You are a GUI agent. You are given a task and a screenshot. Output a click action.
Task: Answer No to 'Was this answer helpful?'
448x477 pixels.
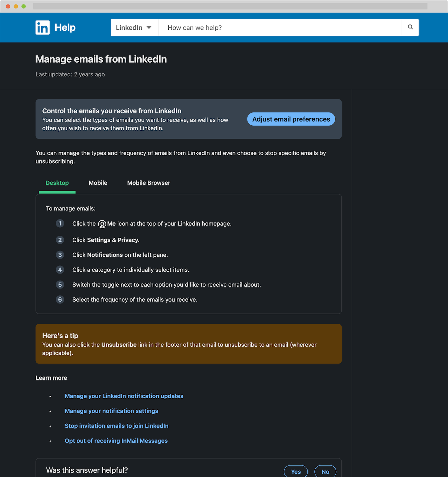pyautogui.click(x=325, y=471)
